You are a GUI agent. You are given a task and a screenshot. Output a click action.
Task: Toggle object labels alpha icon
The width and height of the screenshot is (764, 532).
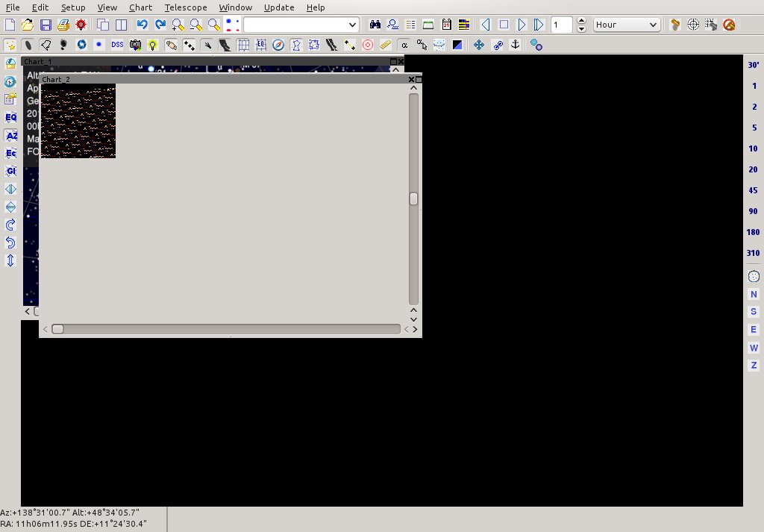pos(404,45)
